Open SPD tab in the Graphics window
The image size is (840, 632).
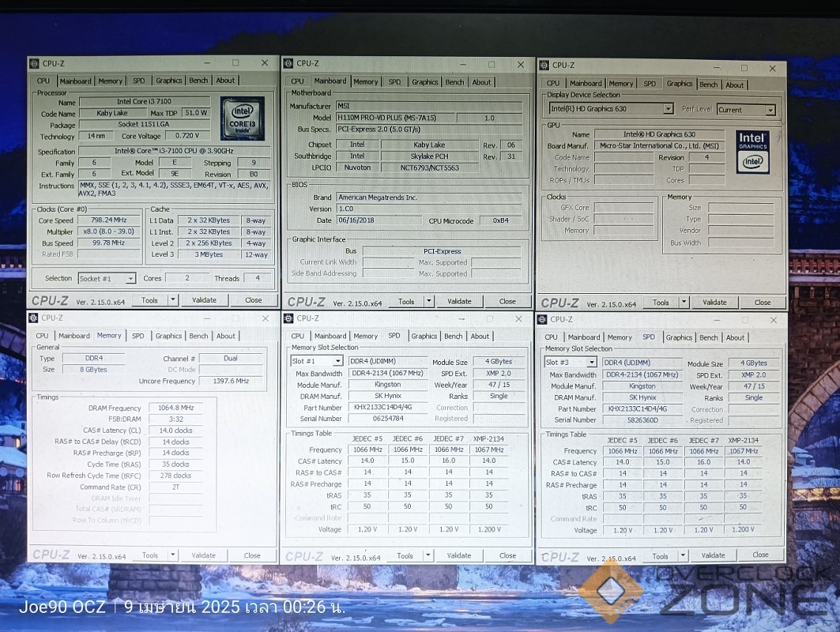click(x=650, y=84)
